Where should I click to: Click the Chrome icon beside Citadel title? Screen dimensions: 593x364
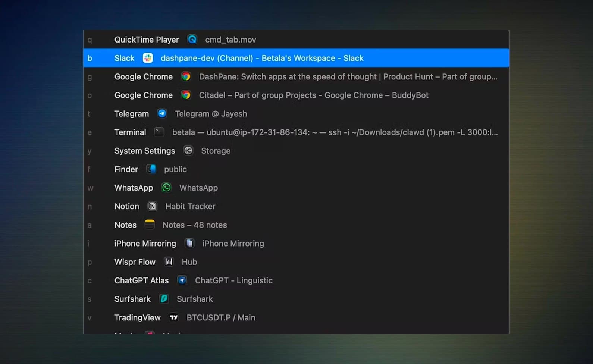[186, 95]
